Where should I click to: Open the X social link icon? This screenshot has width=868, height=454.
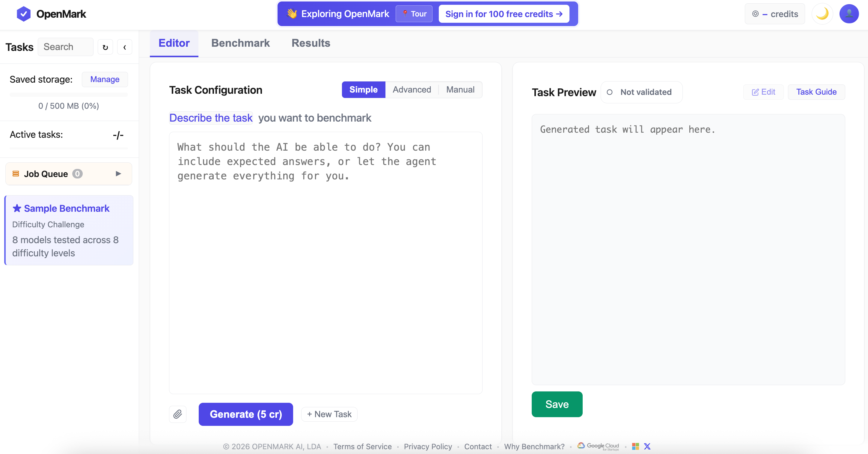point(647,446)
